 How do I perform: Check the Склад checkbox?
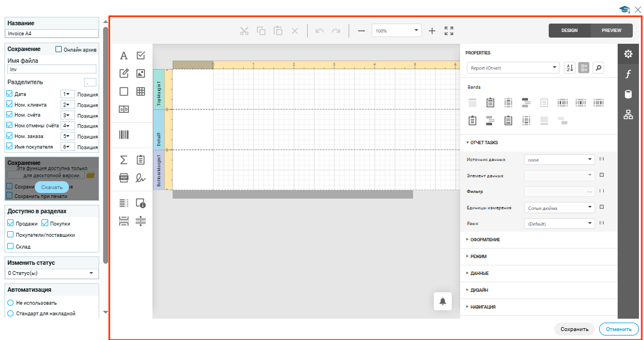point(10,246)
